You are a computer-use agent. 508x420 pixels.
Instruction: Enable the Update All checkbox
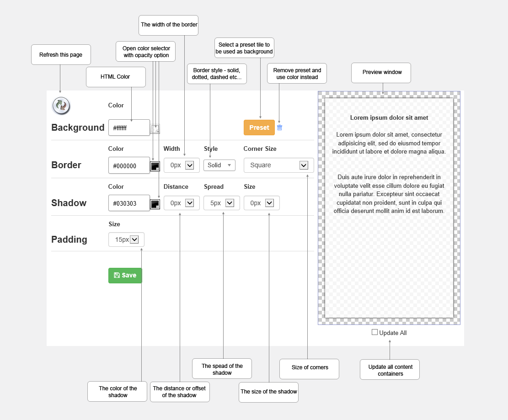(374, 332)
